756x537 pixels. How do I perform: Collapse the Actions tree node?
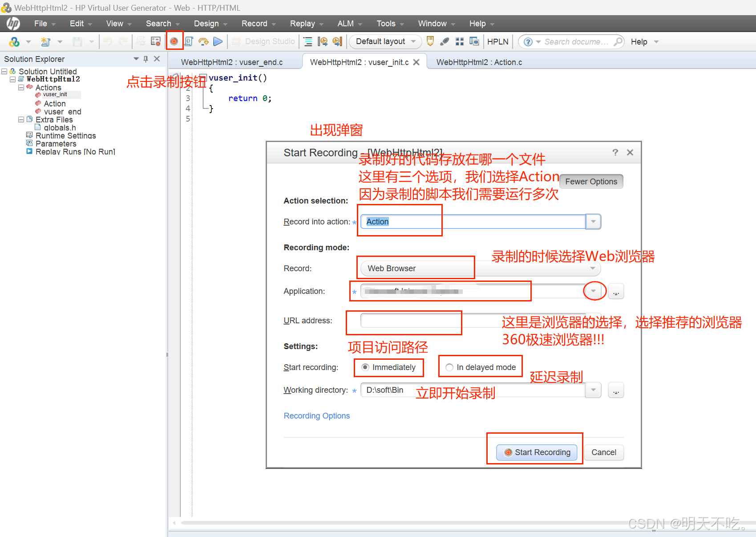(x=21, y=87)
